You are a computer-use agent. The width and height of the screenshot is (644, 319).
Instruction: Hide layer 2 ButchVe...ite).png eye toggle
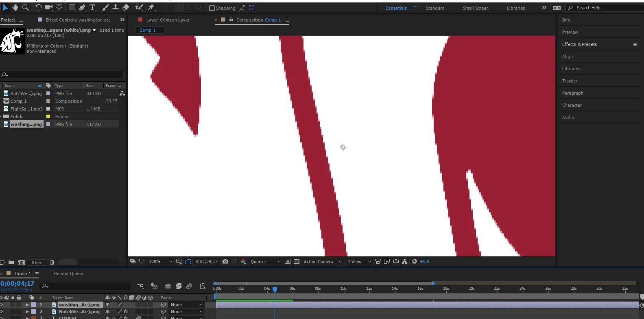point(2,312)
